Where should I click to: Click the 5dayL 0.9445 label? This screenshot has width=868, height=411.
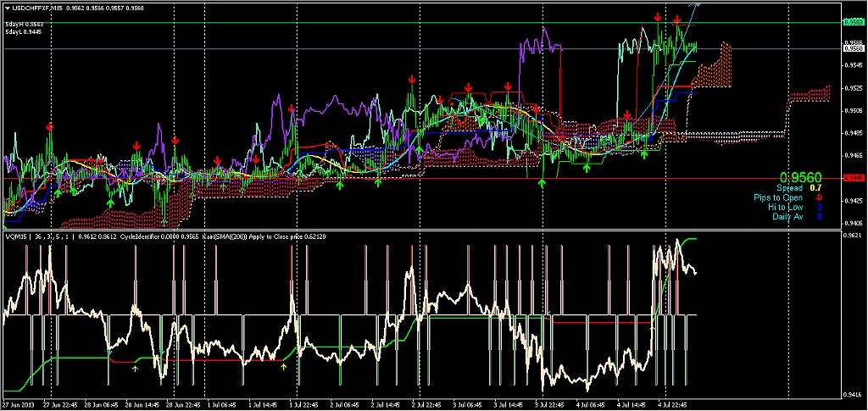(x=25, y=32)
